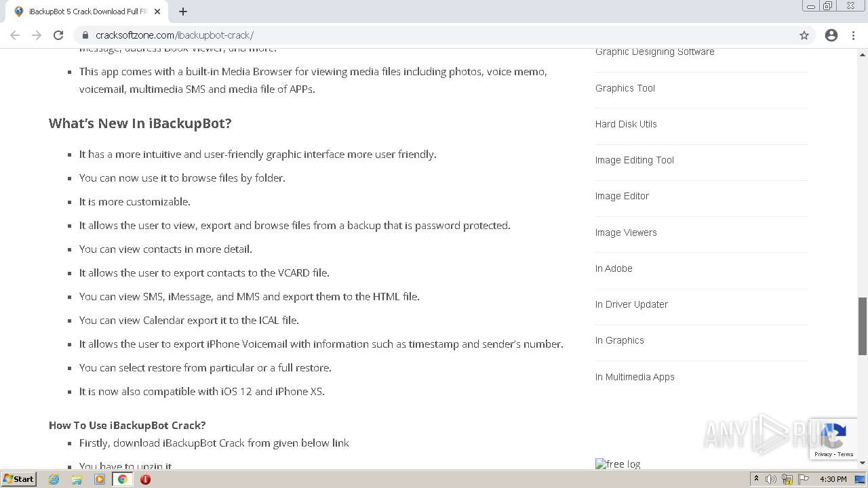The width and height of the screenshot is (868, 488).
Task: Click 'You can select restore from particular' line
Action: tap(205, 367)
